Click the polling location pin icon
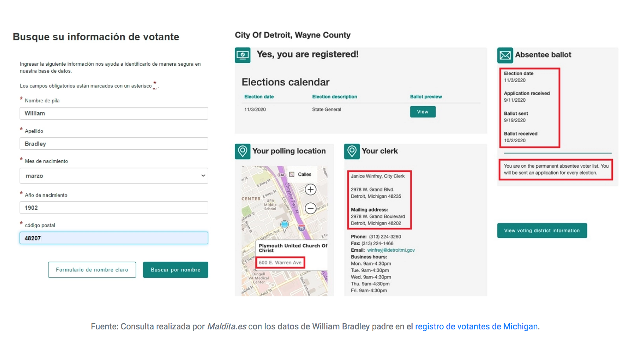This screenshot has width=644, height=347. (242, 151)
